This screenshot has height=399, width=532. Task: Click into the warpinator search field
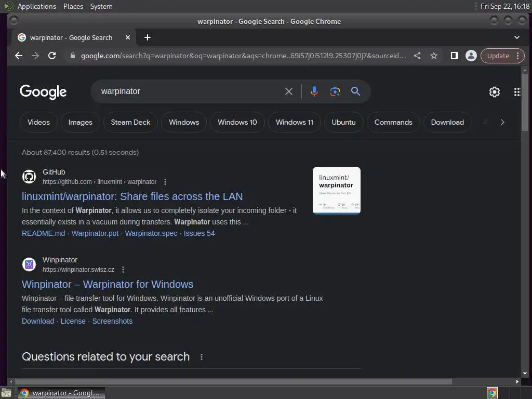pyautogui.click(x=190, y=91)
